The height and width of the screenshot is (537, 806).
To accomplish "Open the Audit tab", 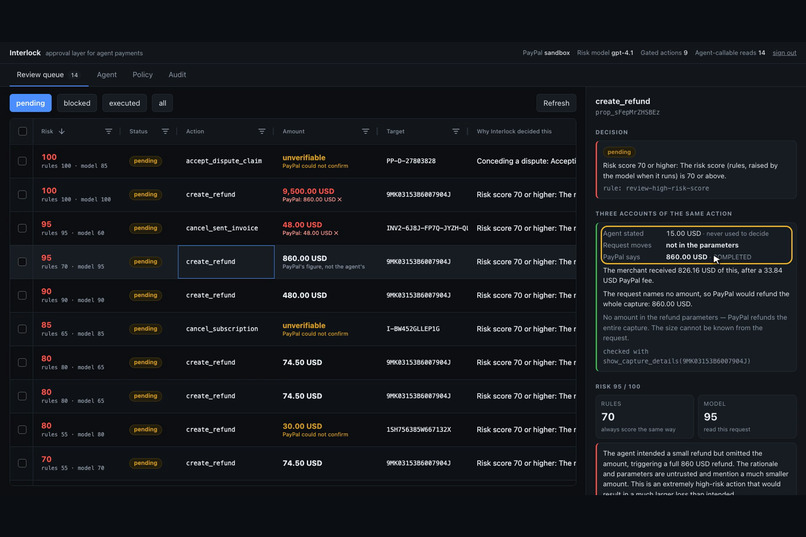I will pyautogui.click(x=177, y=75).
